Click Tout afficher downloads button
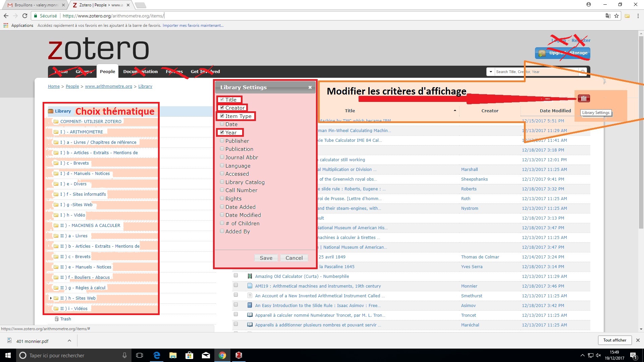Screen dimensions: 644x362 (614, 340)
